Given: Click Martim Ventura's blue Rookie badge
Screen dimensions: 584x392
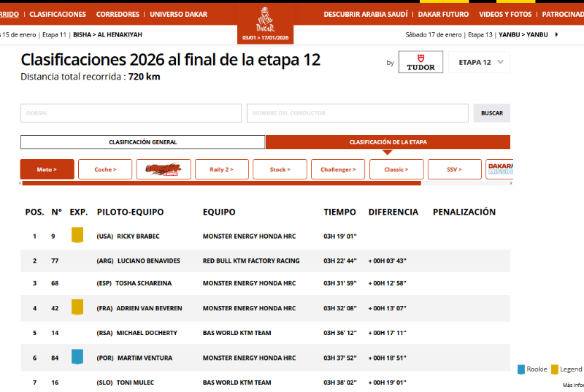Looking at the screenshot, I should point(77,357).
